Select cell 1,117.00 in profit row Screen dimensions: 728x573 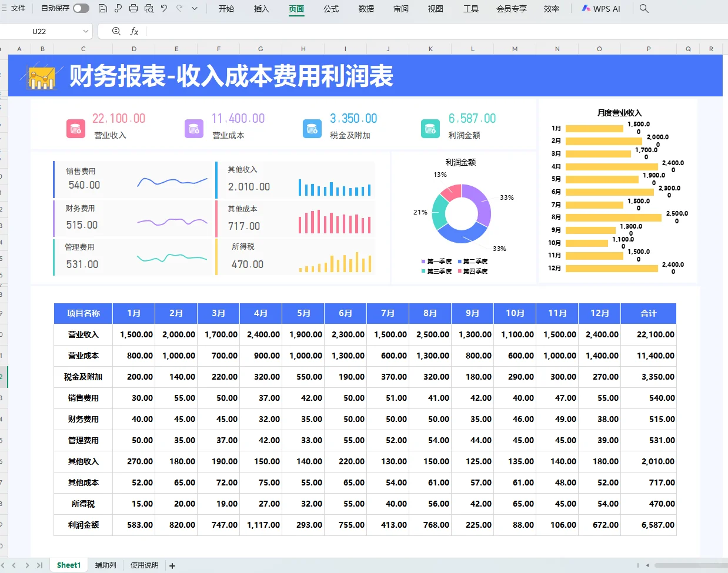pos(261,525)
